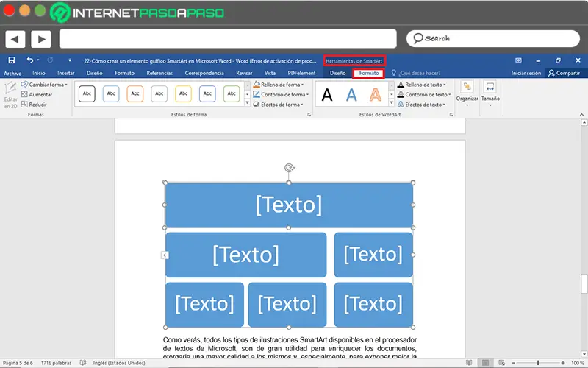
Task: Click the Inglés (Estados Unidos) language indicator
Action: 119,363
